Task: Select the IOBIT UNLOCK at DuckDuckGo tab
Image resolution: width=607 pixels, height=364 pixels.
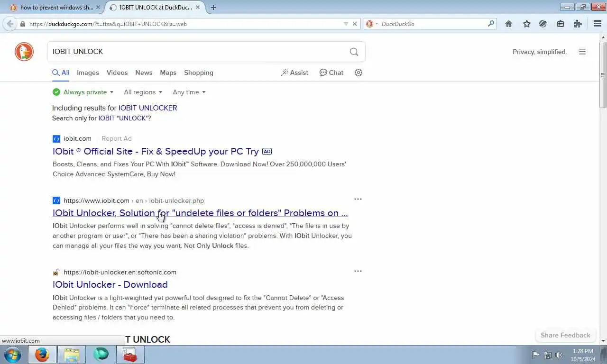Action: pos(155,8)
